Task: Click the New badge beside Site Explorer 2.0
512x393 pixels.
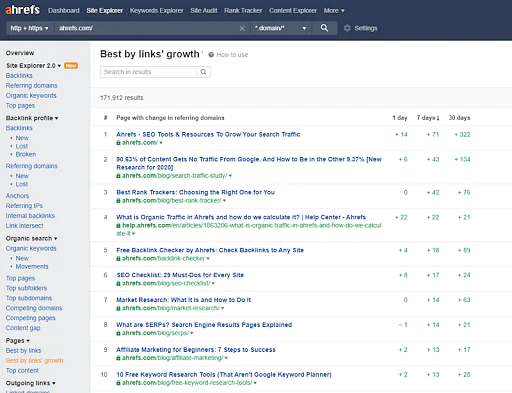Action: (71, 66)
